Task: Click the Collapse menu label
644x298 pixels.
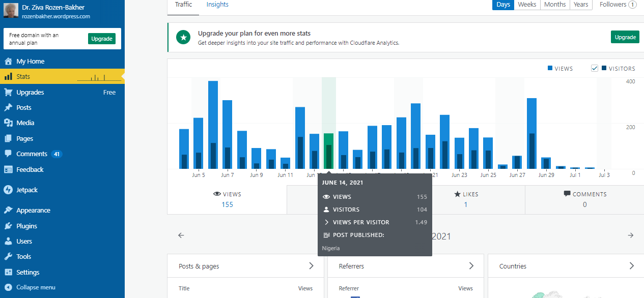Action: (x=36, y=287)
